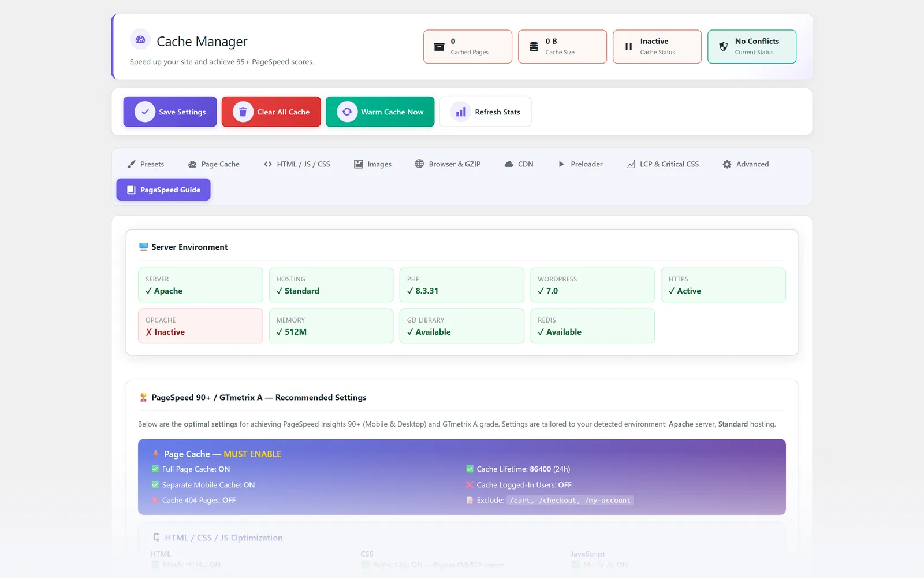Click the PHP 8.3.31 tile
This screenshot has width=924, height=578.
462,285
